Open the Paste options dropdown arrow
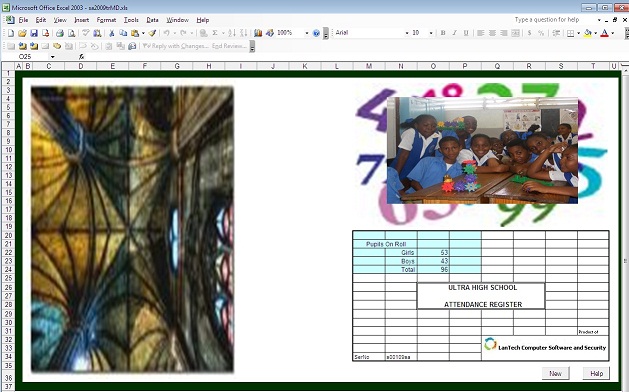 point(143,33)
